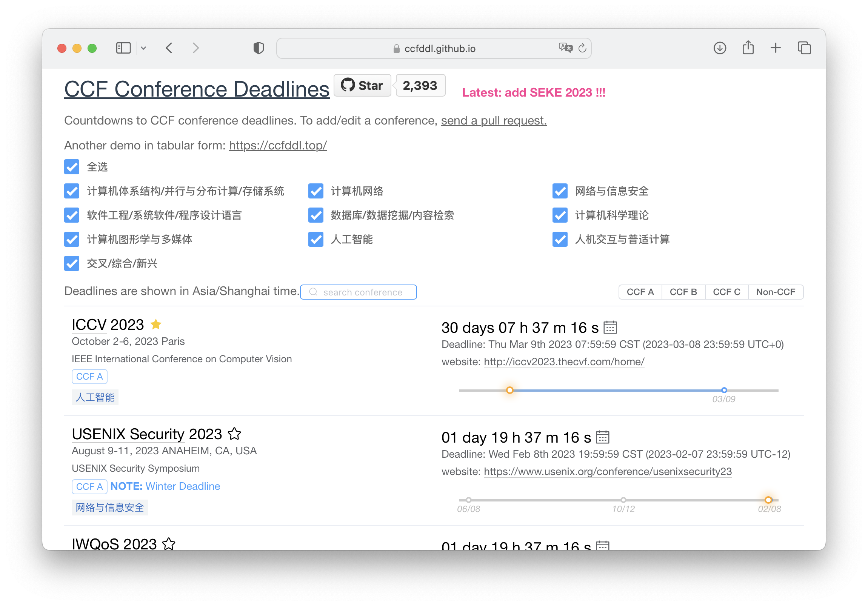Unstar the ICCV 2023 conference
Viewport: 868px width, 606px height.
156,325
